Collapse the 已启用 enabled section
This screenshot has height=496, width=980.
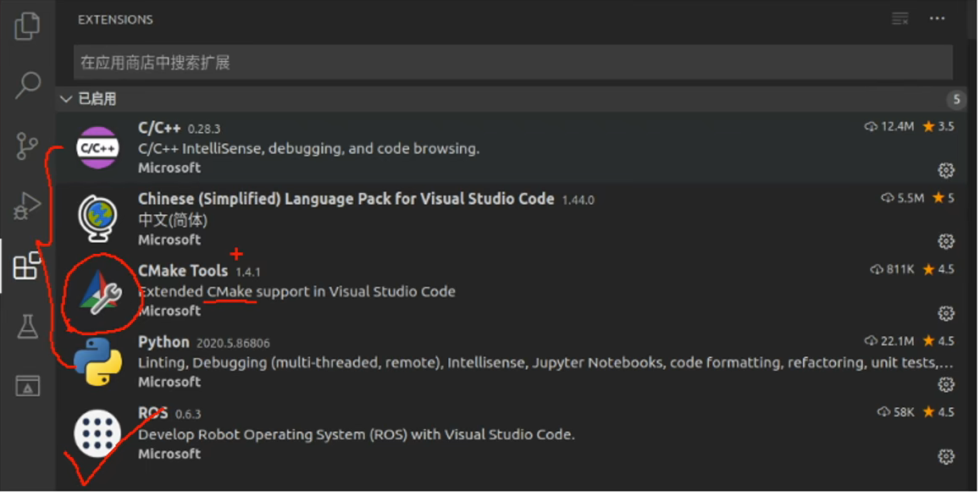tap(66, 99)
